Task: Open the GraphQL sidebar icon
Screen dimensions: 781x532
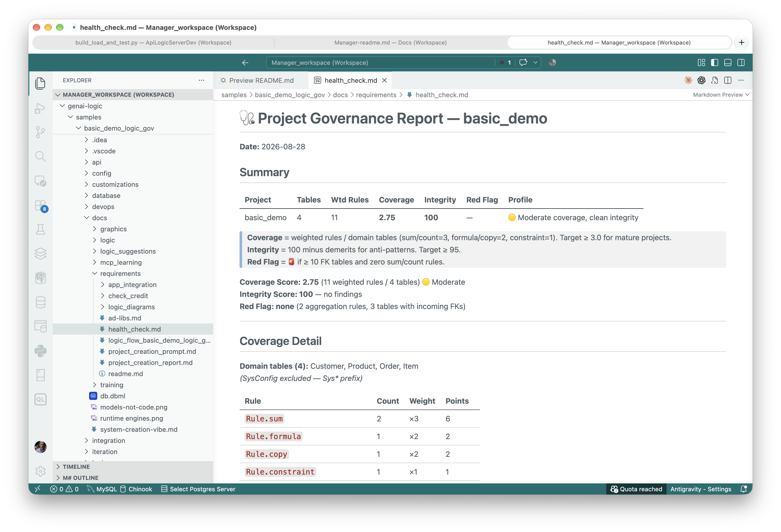Action: click(x=40, y=399)
